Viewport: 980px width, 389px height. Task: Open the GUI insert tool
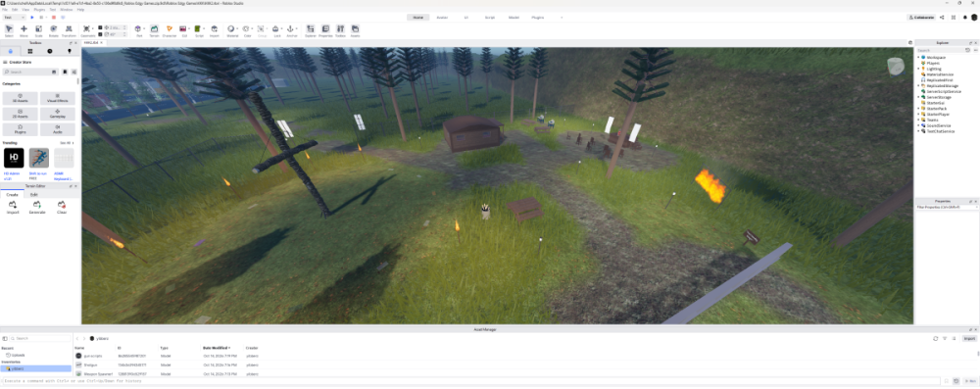click(184, 30)
